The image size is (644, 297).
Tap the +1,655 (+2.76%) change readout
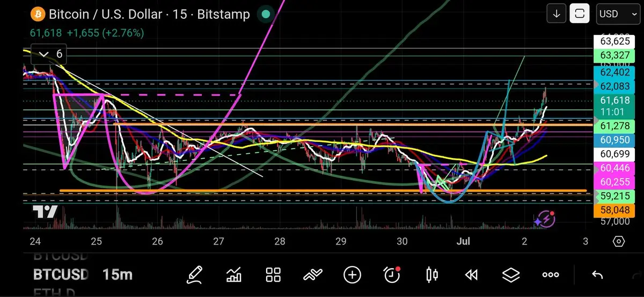coord(105,33)
